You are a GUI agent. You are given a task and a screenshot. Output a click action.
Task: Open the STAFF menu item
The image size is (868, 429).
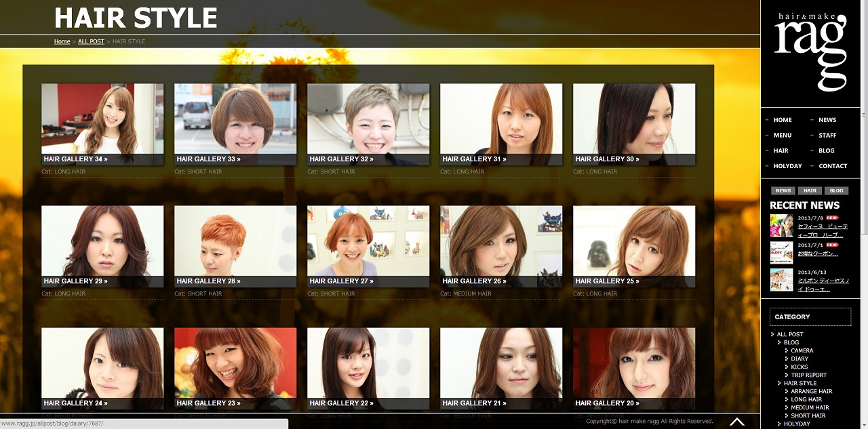[x=827, y=136]
